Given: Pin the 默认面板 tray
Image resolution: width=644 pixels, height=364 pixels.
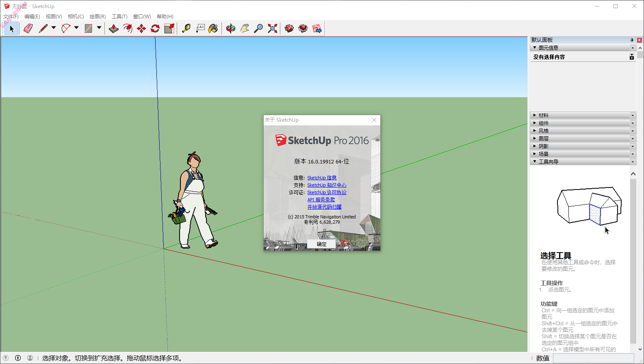Looking at the screenshot, I should 632,40.
